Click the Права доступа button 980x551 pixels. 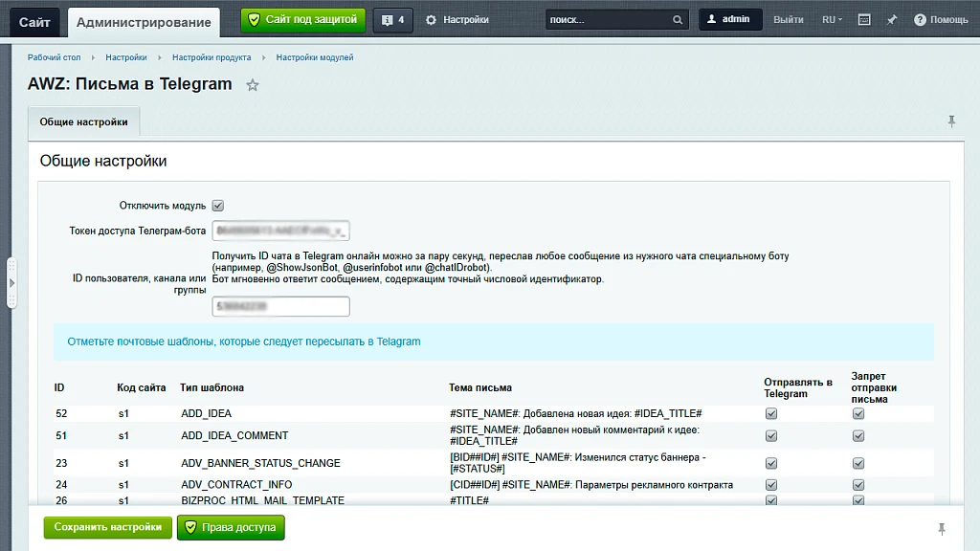coord(231,527)
